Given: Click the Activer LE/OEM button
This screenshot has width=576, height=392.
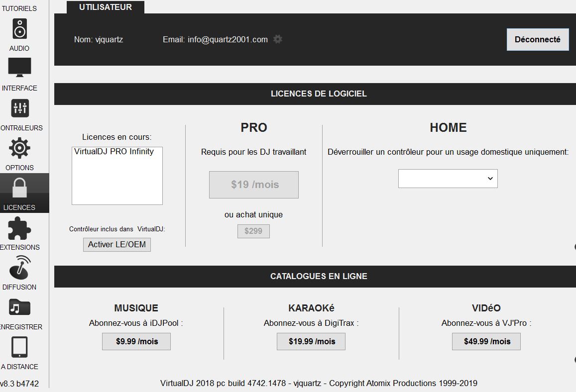Looking at the screenshot, I should pos(117,244).
